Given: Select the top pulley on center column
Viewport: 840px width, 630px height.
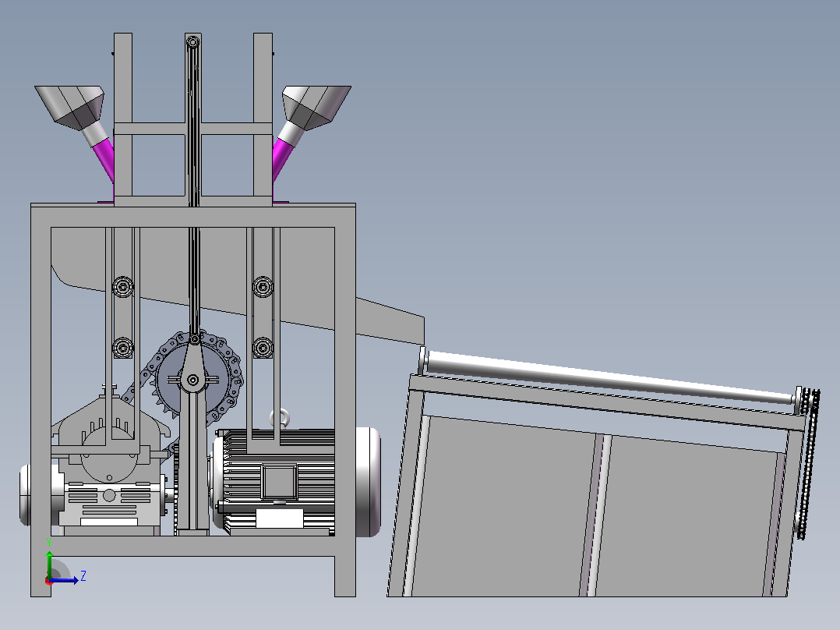Looking at the screenshot, I should click(193, 41).
